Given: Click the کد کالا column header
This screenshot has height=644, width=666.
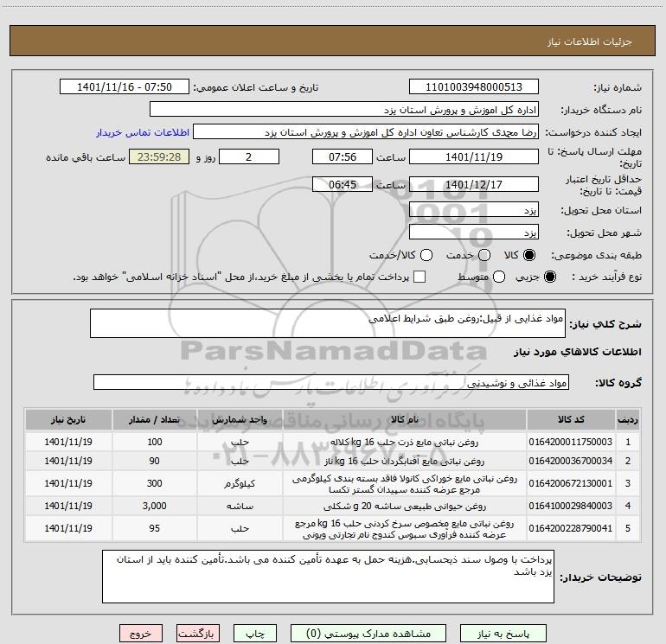Looking at the screenshot, I should (x=571, y=419).
